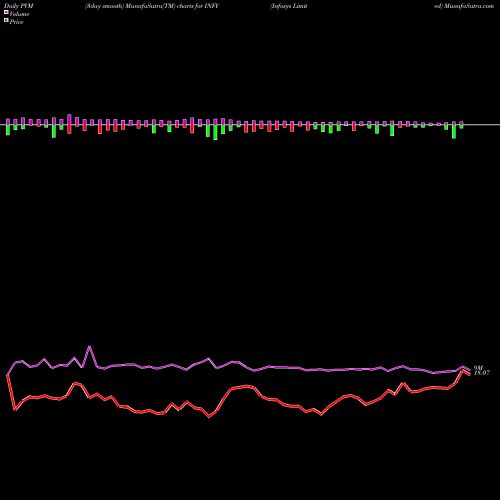500x500 pixels.
Task: Select the "Volume" legend label
Action: [19, 14]
